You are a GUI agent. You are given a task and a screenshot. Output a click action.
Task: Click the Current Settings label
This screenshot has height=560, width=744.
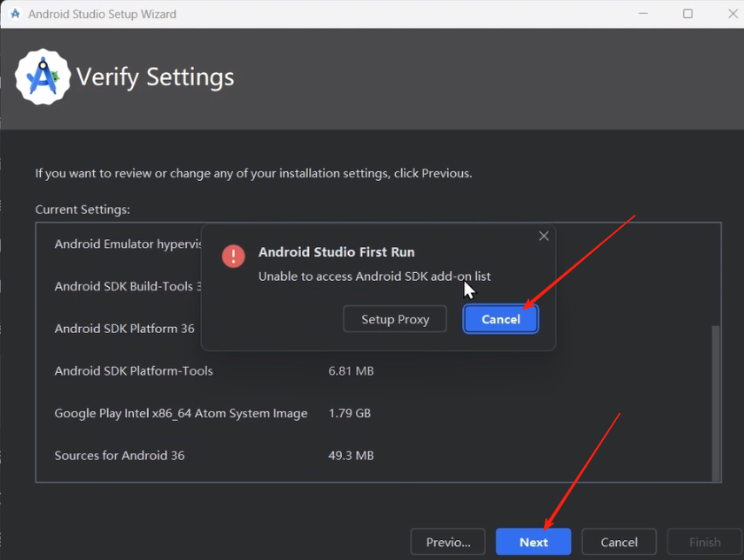coord(83,210)
